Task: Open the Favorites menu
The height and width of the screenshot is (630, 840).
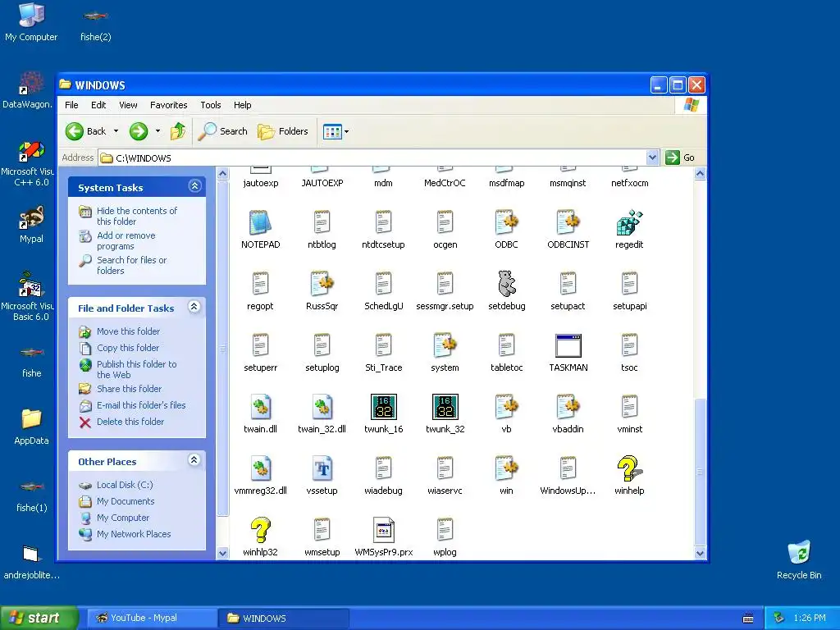Action: coord(169,105)
